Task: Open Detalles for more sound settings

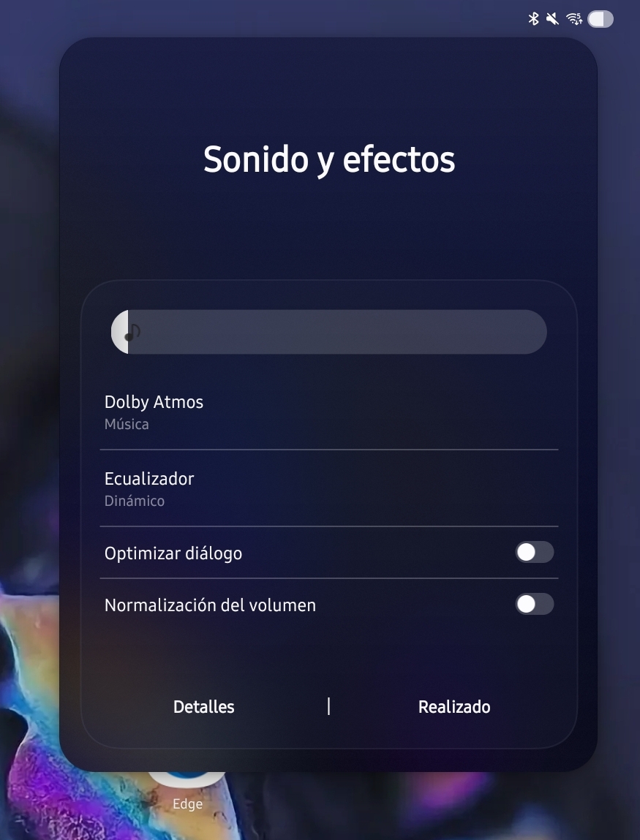Action: coord(203,707)
